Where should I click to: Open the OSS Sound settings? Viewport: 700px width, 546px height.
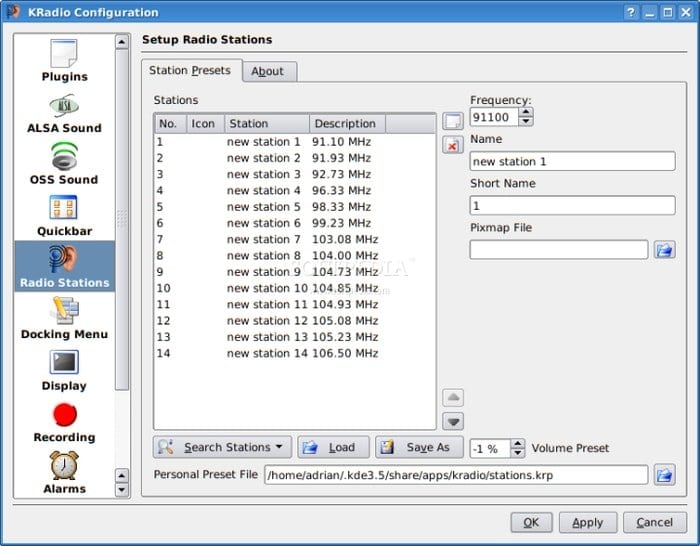pos(64,163)
